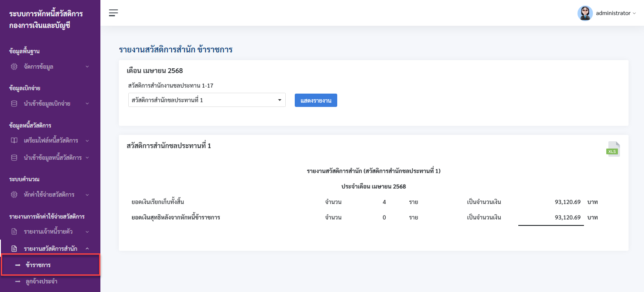Expand the รายงานเจ้าหนี้รายตัว menu chevron

pyautogui.click(x=87, y=231)
